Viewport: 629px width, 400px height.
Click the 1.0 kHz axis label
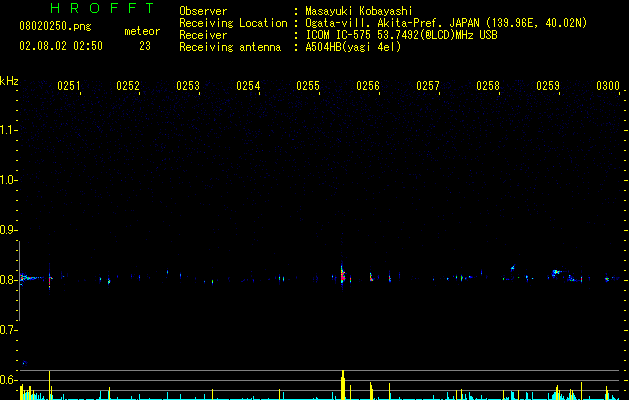(8, 180)
